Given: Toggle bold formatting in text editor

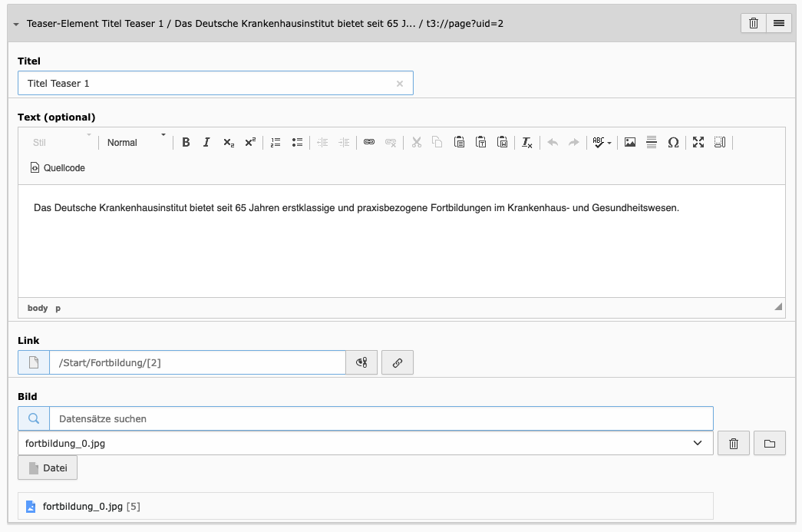Looking at the screenshot, I should click(x=186, y=142).
